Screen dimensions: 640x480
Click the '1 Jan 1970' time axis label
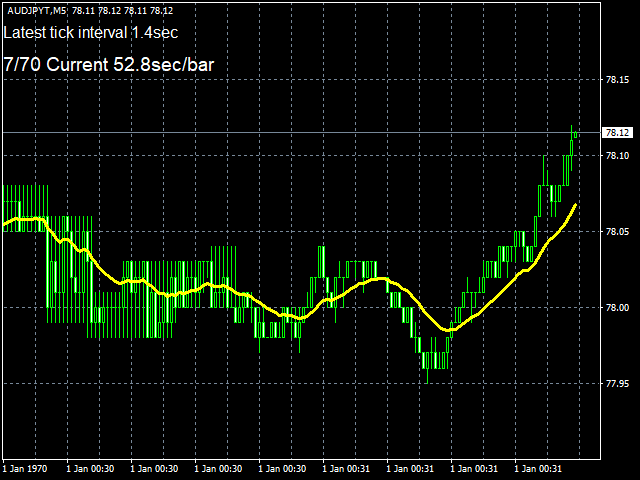(x=25, y=468)
